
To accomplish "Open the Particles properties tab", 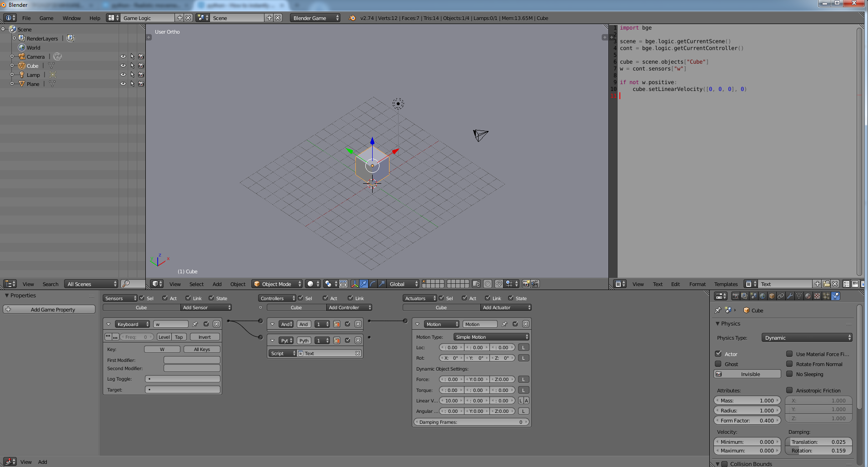I will pos(826,296).
